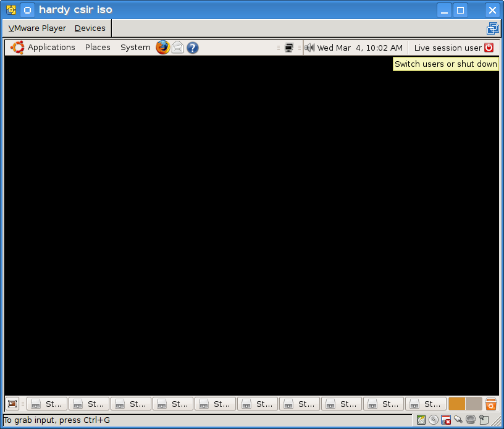This screenshot has height=429, width=504.
Task: Open the System menu
Action: pyautogui.click(x=135, y=48)
